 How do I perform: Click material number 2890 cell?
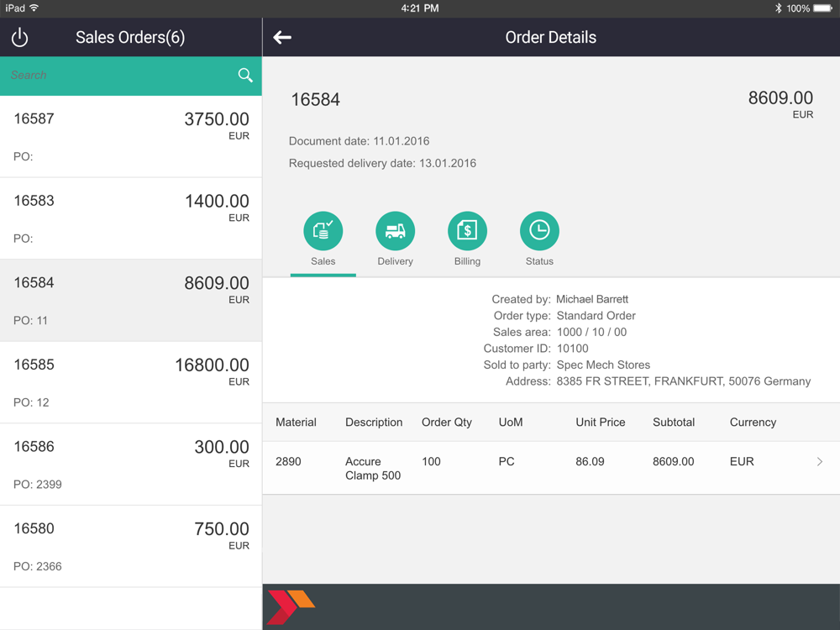click(x=288, y=462)
